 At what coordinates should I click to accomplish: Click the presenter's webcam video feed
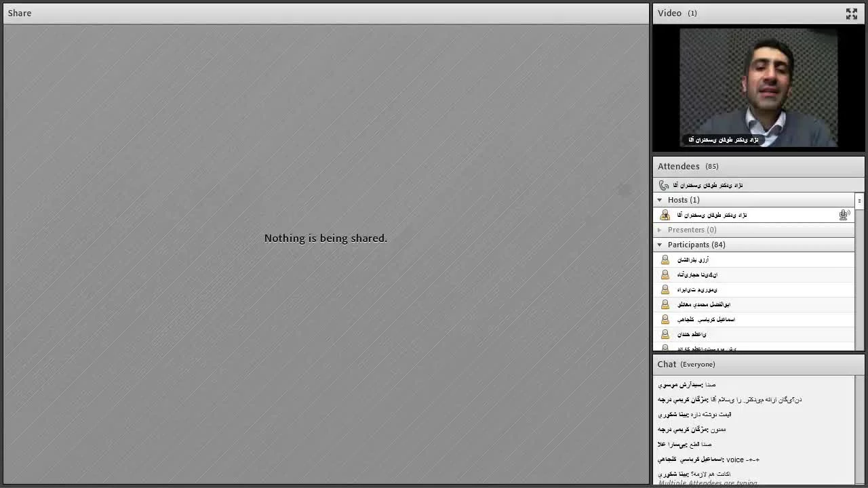click(x=758, y=88)
